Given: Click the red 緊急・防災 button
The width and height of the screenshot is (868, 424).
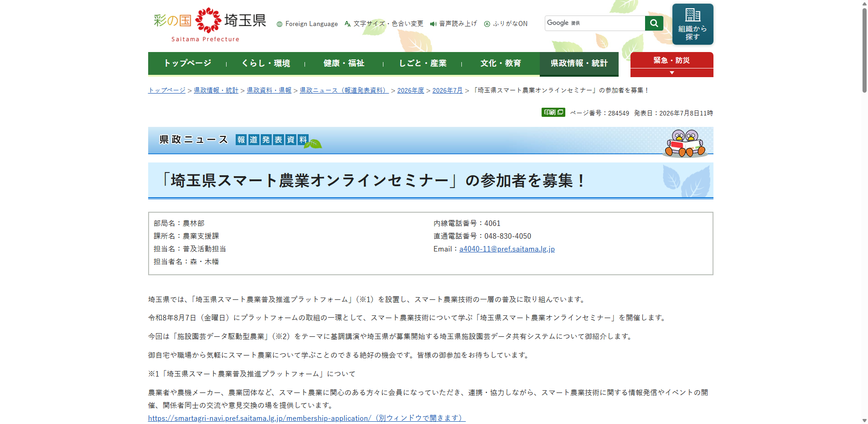Looking at the screenshot, I should click(x=672, y=60).
